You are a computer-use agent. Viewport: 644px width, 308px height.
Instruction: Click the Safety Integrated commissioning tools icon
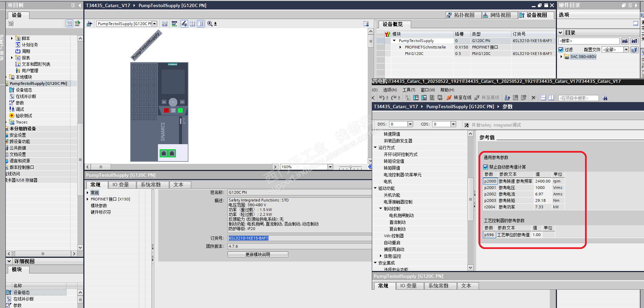click(x=466, y=125)
